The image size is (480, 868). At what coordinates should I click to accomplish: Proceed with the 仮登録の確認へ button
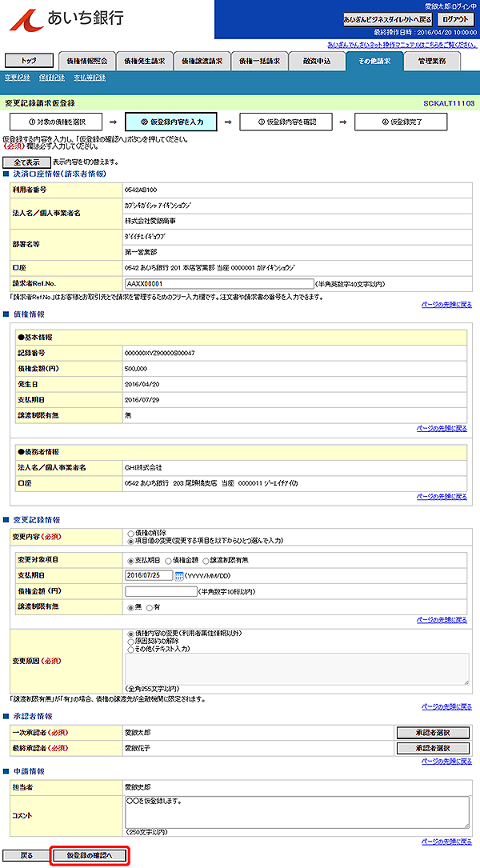coord(90,855)
